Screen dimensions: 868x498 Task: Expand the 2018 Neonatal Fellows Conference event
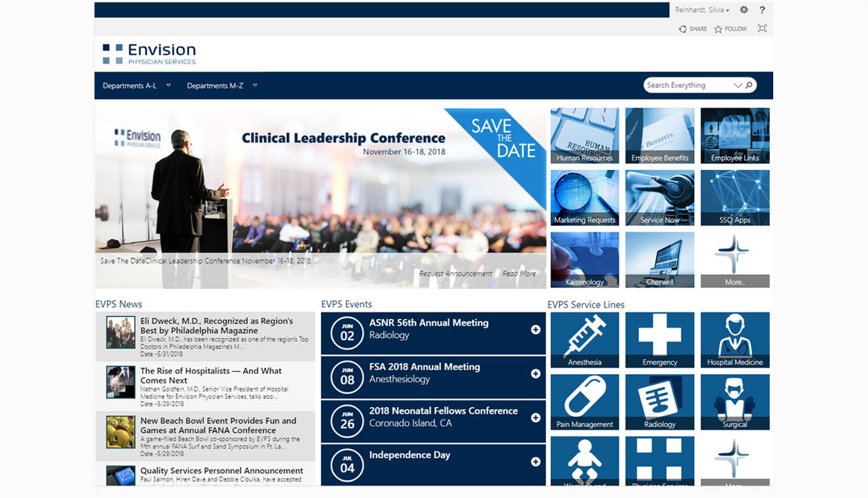pyautogui.click(x=536, y=418)
